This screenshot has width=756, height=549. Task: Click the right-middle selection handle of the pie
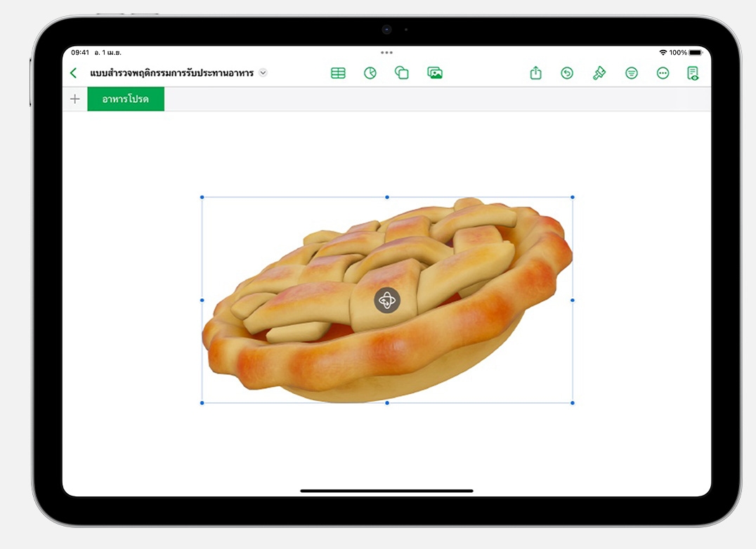[x=573, y=300]
